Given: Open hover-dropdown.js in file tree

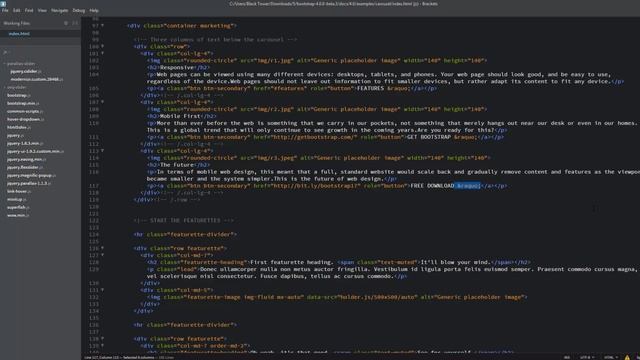Looking at the screenshot, I should coord(26,119).
